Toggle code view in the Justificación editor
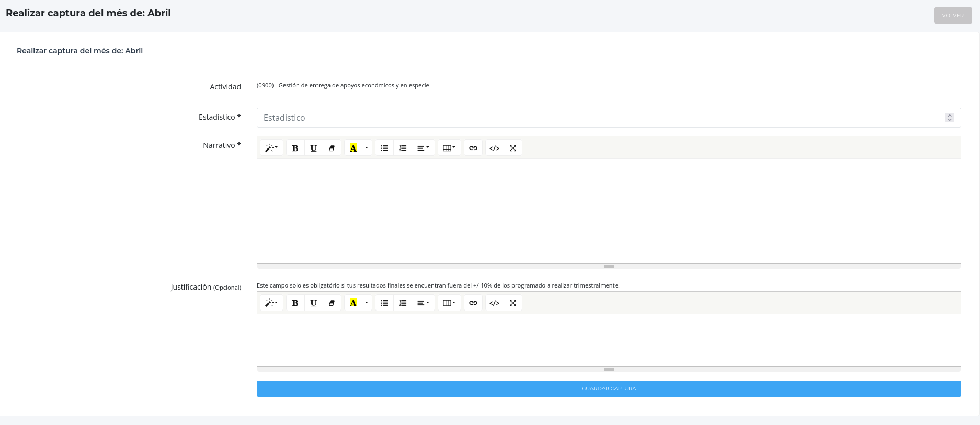Viewport: 980px width, 425px height. [x=495, y=303]
